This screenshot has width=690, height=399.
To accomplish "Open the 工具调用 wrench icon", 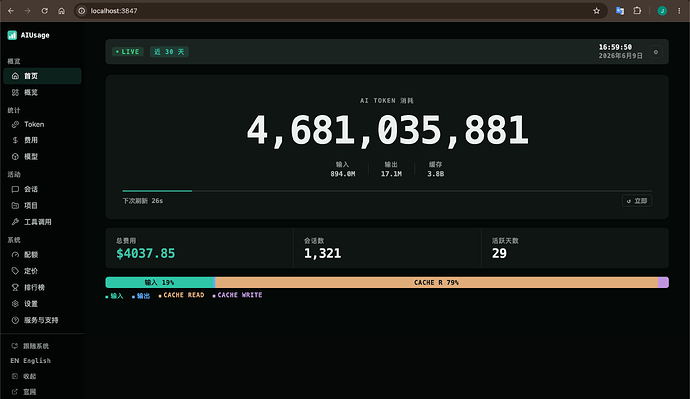I will pos(15,222).
